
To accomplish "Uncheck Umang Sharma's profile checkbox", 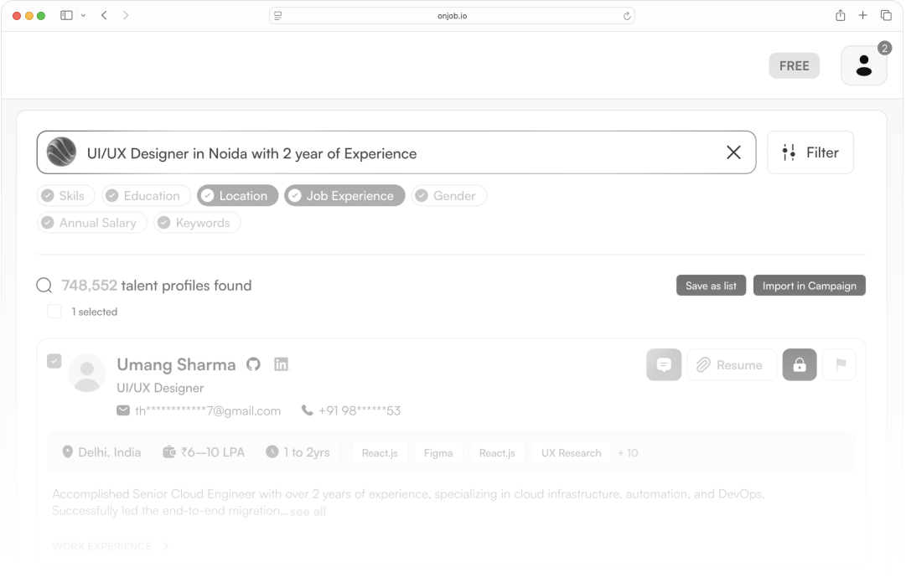I will (x=54, y=361).
